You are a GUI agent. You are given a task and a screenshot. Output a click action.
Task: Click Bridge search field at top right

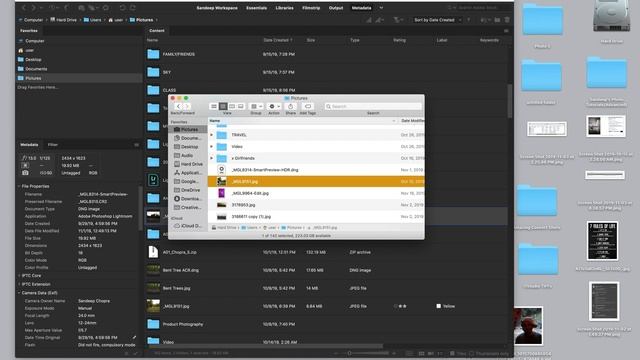(x=478, y=8)
